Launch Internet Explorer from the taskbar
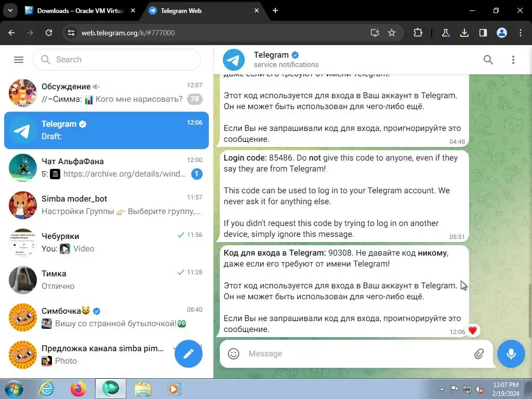532x399 pixels. (x=46, y=389)
